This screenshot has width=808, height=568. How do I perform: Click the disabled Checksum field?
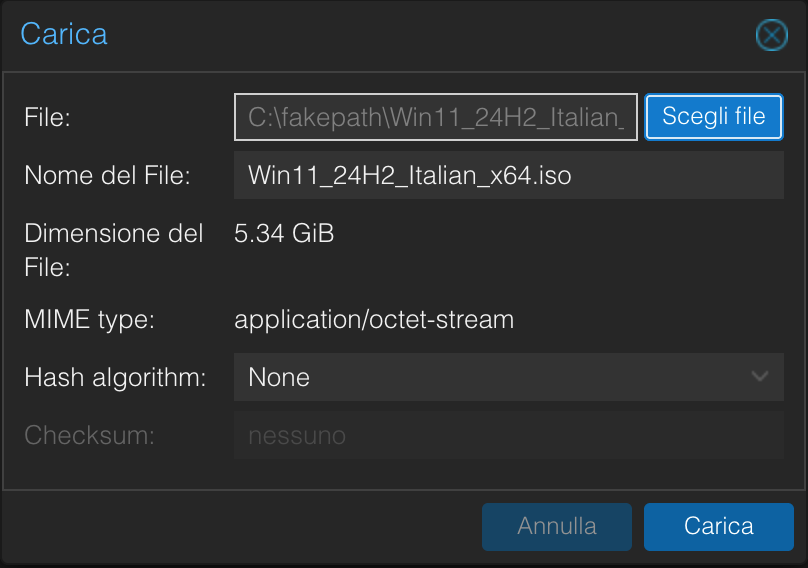point(509,435)
